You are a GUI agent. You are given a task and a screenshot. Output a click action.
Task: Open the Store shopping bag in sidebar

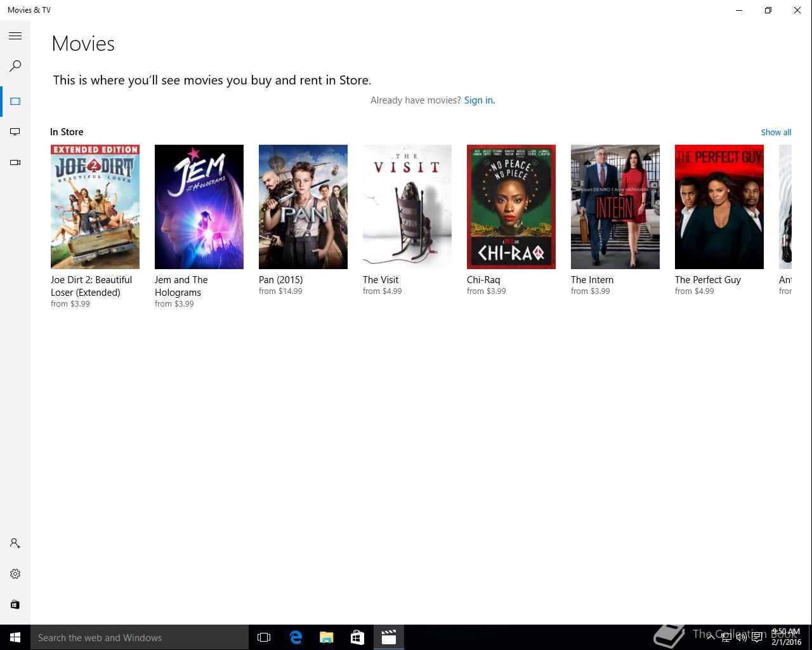(15, 604)
